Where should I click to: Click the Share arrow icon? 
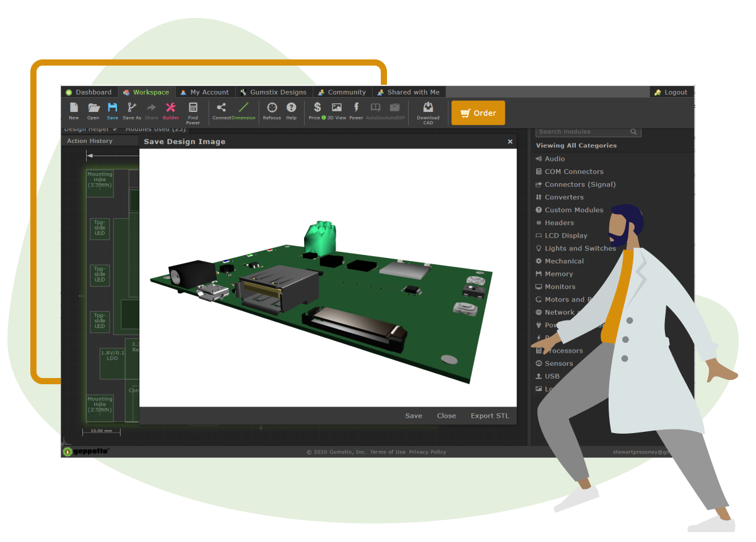[x=151, y=108]
